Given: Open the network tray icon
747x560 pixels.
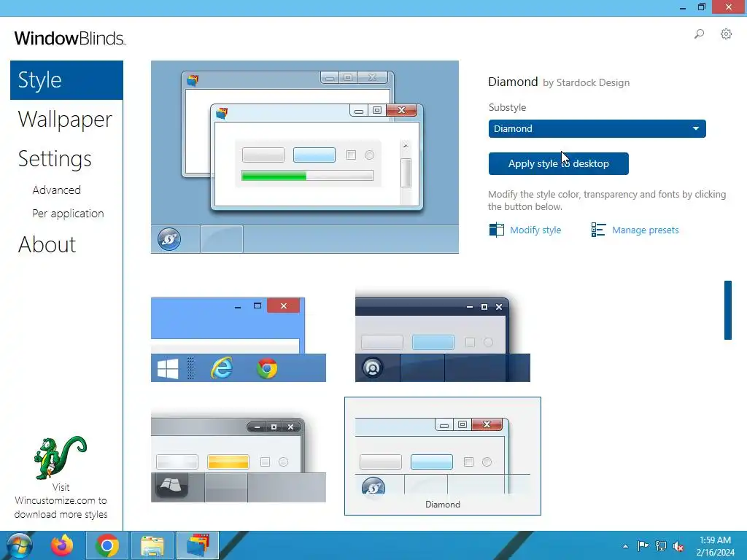Looking at the screenshot, I should (661, 546).
